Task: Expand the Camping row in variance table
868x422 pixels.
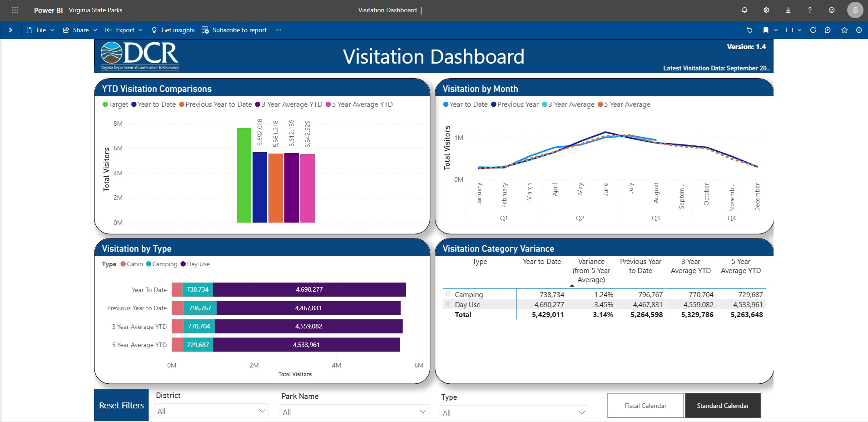Action: [x=448, y=294]
